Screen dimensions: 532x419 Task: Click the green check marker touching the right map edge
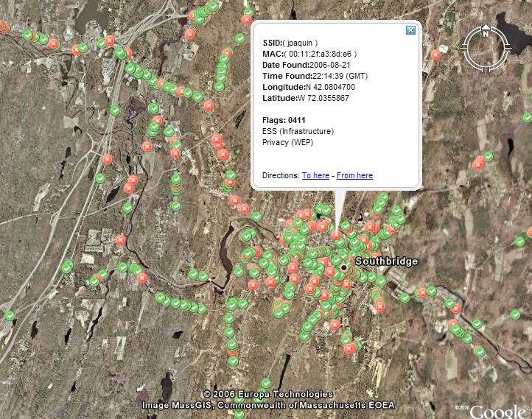(x=527, y=118)
